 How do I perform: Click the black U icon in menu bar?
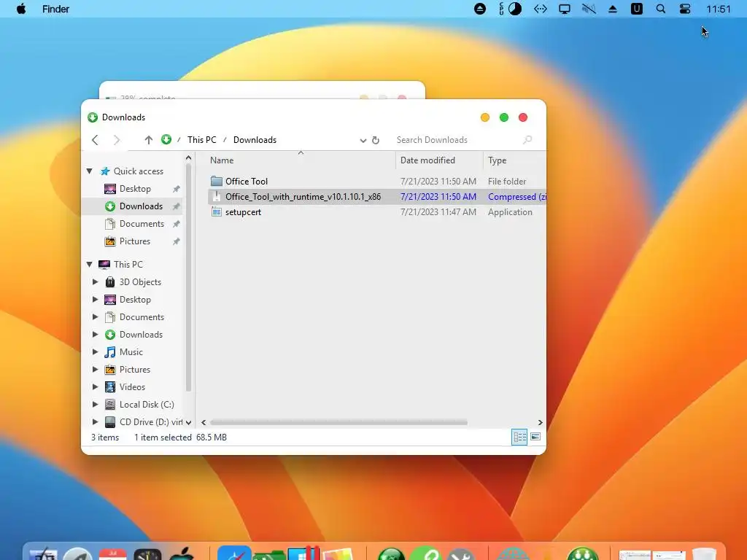pyautogui.click(x=636, y=9)
